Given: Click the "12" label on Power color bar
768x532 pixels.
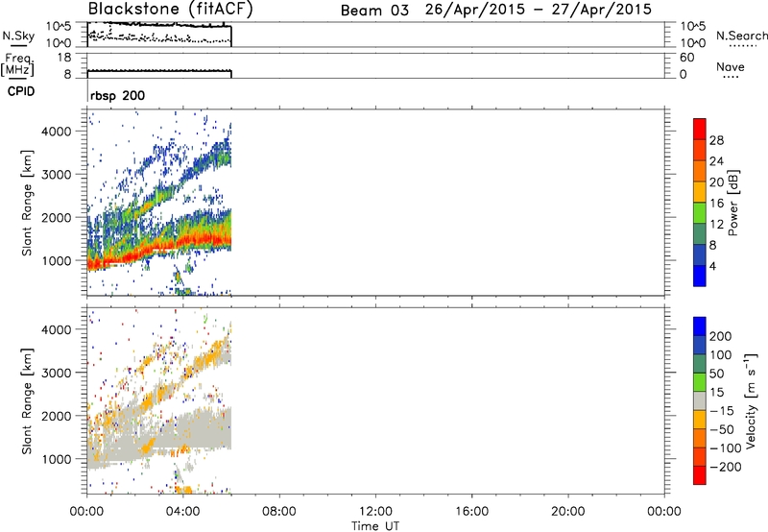Looking at the screenshot, I should [716, 225].
